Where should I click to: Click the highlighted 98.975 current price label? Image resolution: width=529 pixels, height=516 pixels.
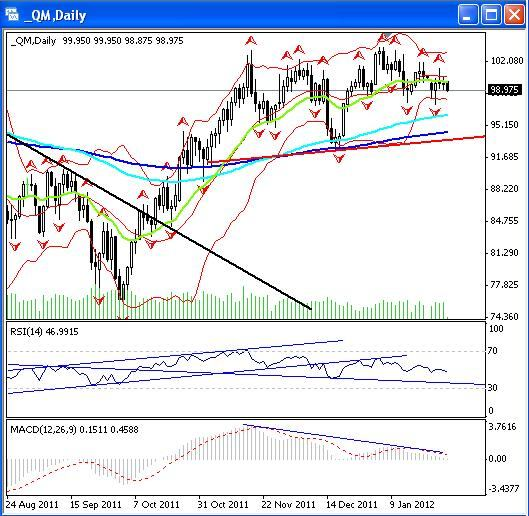(x=504, y=90)
